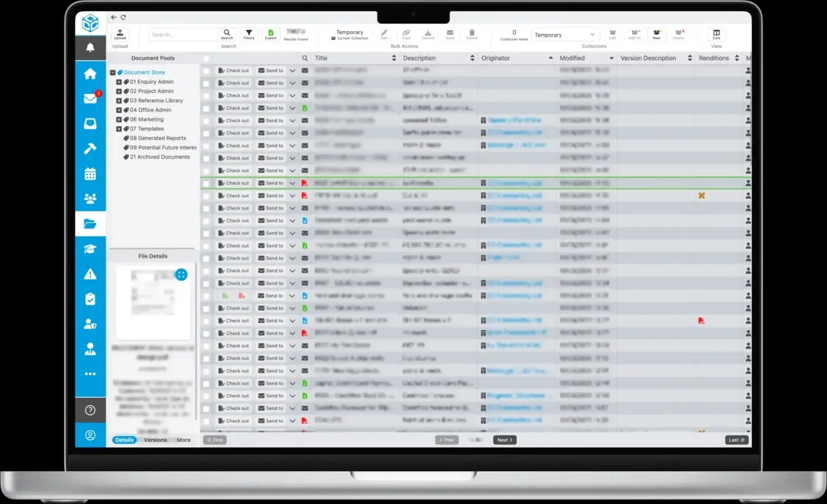This screenshot has width=827, height=504.
Task: Open the More tab in File Details
Action: [184, 440]
